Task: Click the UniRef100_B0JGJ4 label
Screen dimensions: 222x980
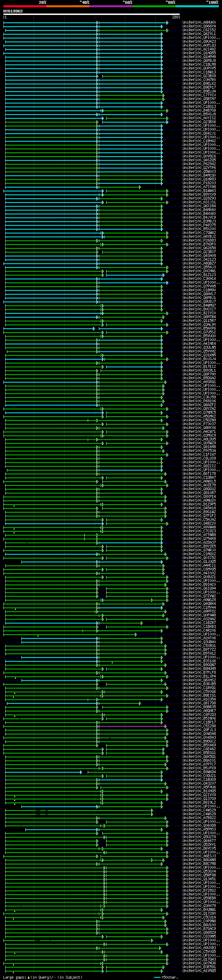Action: pos(199,359)
